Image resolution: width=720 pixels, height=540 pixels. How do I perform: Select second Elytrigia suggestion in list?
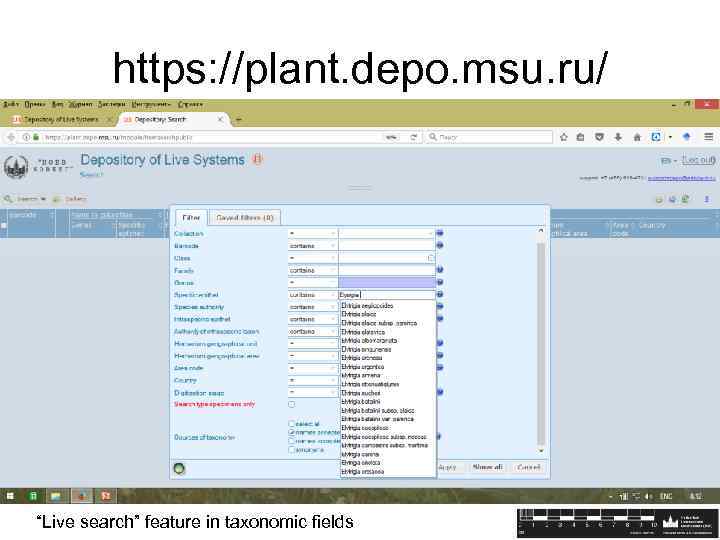(359, 314)
